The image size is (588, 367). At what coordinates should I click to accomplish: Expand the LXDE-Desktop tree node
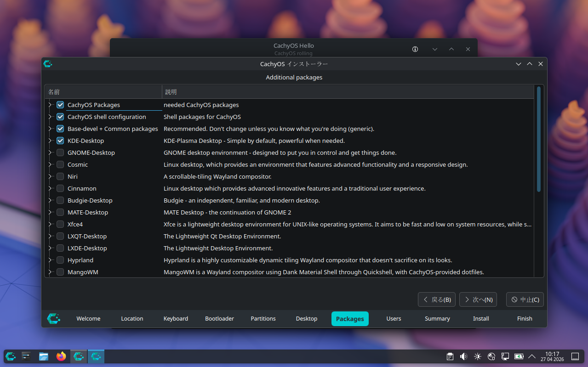[50, 248]
